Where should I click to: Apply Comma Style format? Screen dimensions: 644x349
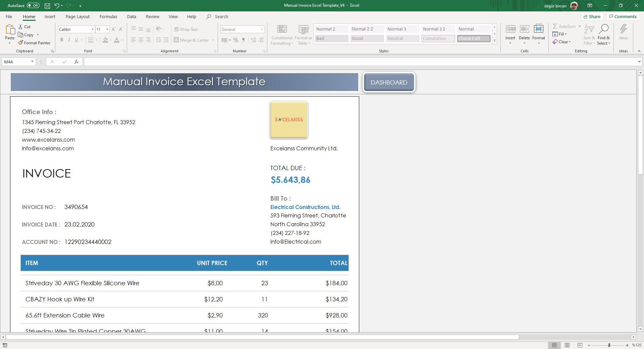pos(244,40)
